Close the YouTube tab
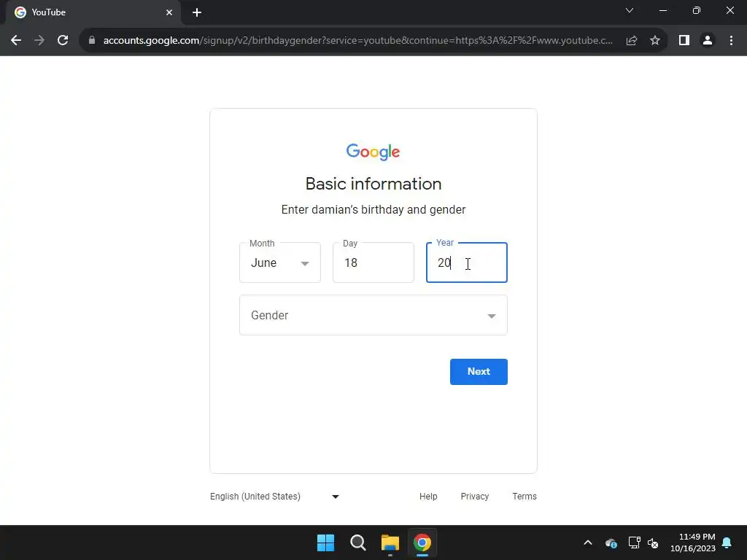This screenshot has width=747, height=560. pyautogui.click(x=169, y=12)
